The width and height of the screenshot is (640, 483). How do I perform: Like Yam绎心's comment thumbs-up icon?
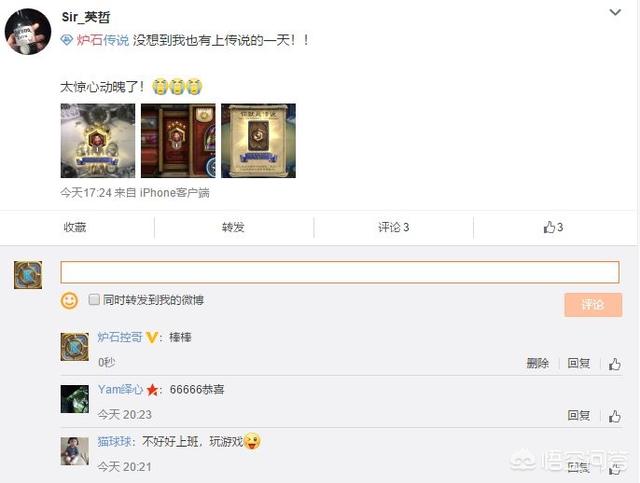pos(615,416)
